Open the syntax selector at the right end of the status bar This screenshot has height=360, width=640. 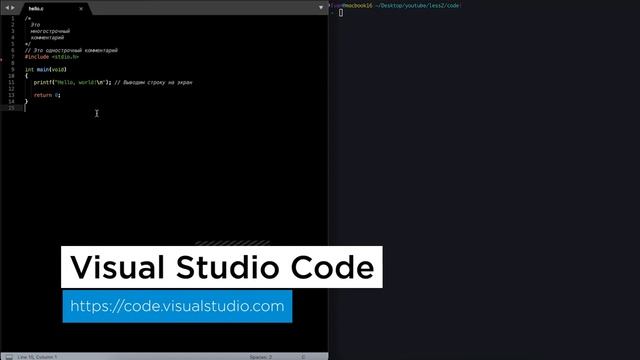pos(303,357)
